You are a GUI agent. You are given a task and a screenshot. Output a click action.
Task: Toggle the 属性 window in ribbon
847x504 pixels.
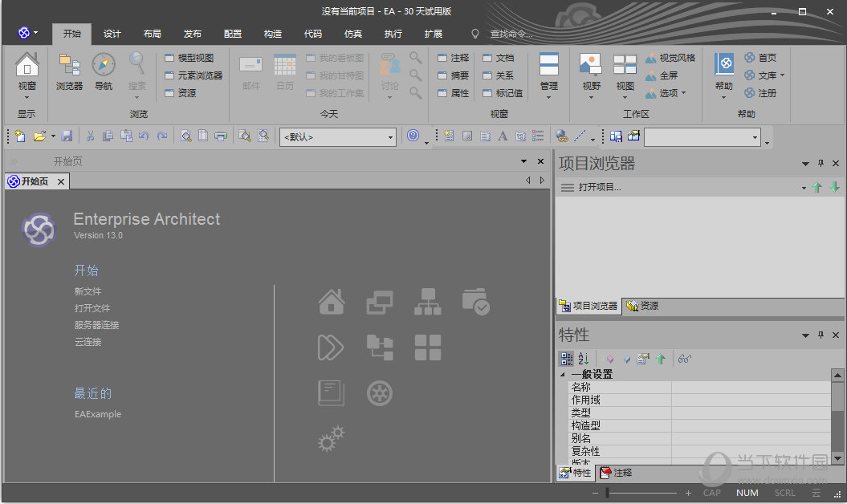click(454, 93)
